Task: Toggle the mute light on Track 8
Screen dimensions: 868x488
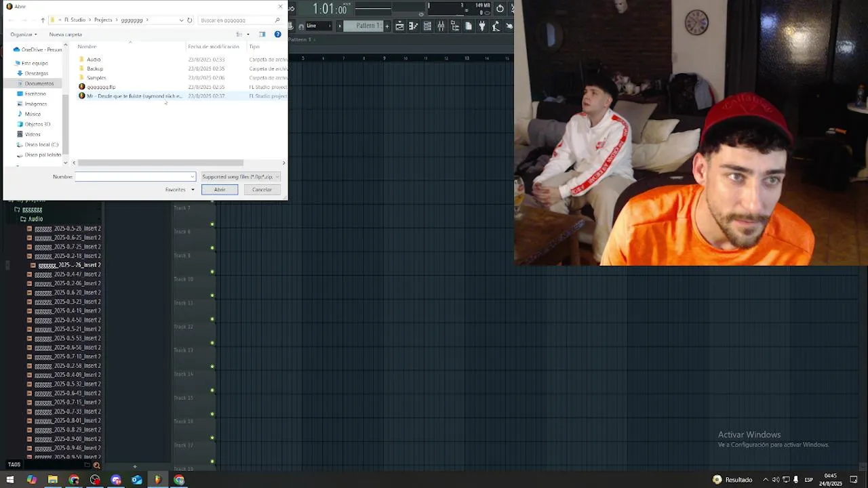Action: click(212, 248)
